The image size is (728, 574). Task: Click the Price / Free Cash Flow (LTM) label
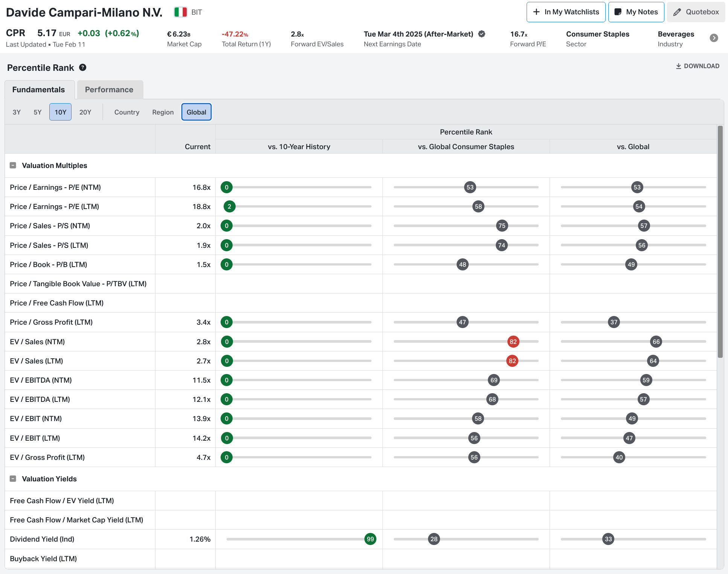57,303
